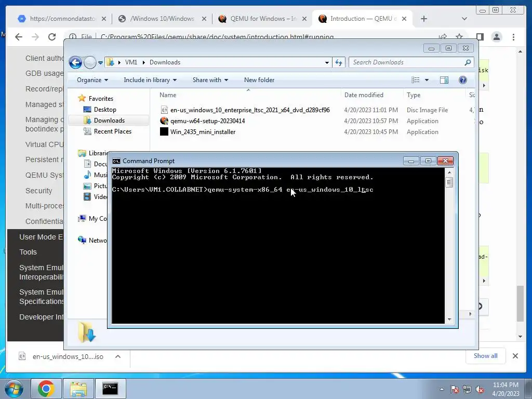Image resolution: width=532 pixels, height=399 pixels.
Task: Go back in Explorer Downloads window
Action: (x=75, y=62)
